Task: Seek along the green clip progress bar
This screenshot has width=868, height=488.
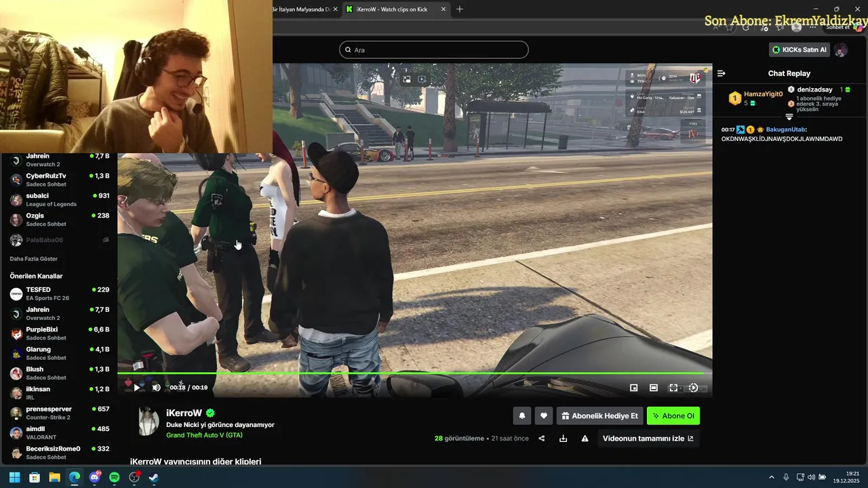Action: [414, 373]
